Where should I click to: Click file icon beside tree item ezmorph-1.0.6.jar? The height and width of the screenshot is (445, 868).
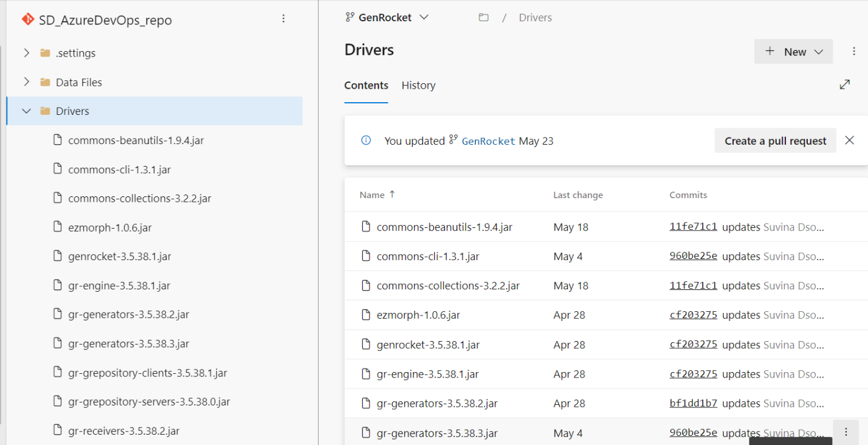coord(58,227)
